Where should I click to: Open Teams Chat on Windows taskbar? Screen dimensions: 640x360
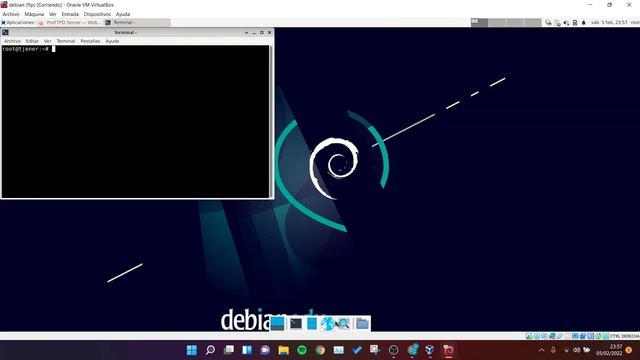[265, 350]
